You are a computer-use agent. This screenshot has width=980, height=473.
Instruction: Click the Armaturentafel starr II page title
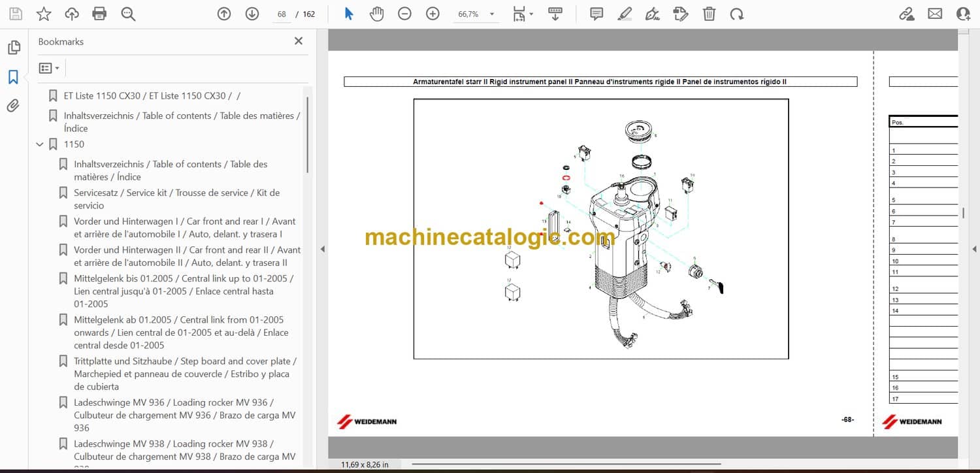(x=600, y=82)
